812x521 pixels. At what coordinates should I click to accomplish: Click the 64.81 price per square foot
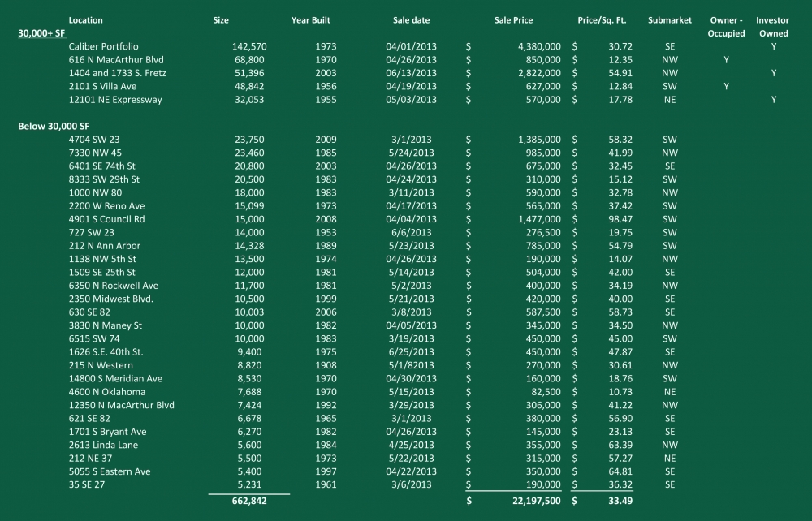point(620,471)
